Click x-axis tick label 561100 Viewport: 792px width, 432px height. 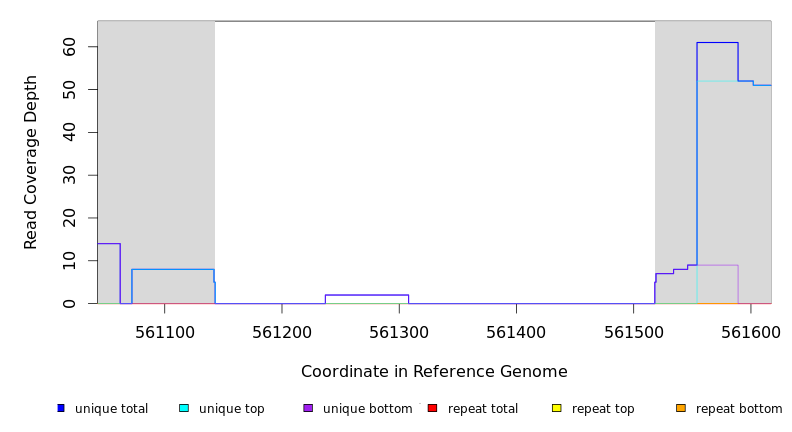click(165, 331)
